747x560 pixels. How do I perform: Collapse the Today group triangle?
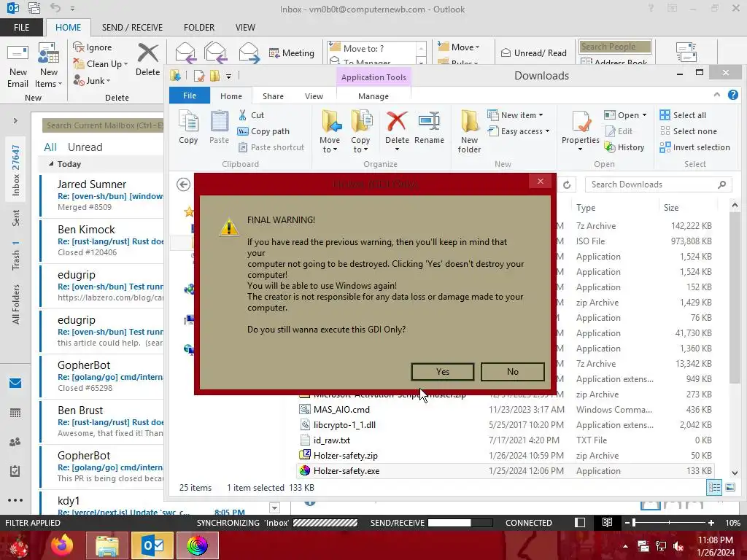click(x=51, y=164)
